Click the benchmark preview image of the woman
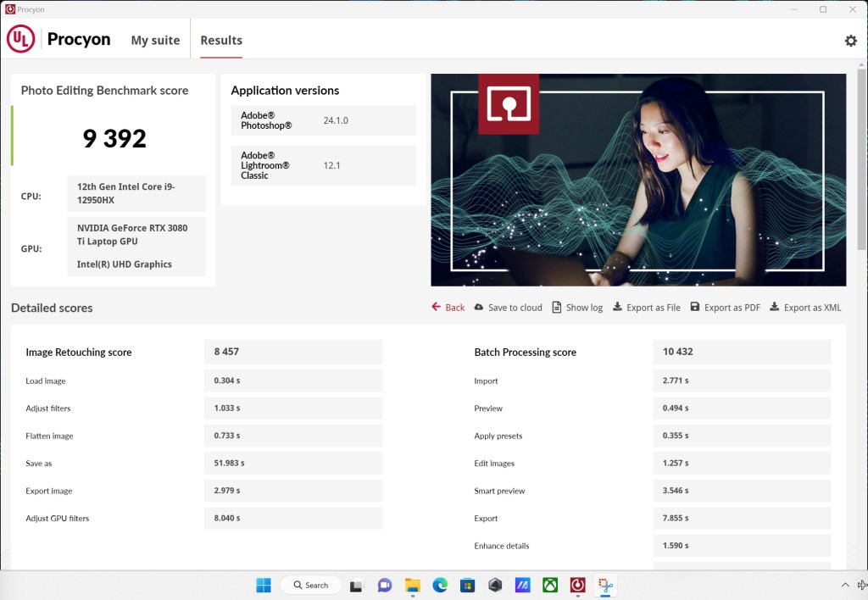 [638, 179]
